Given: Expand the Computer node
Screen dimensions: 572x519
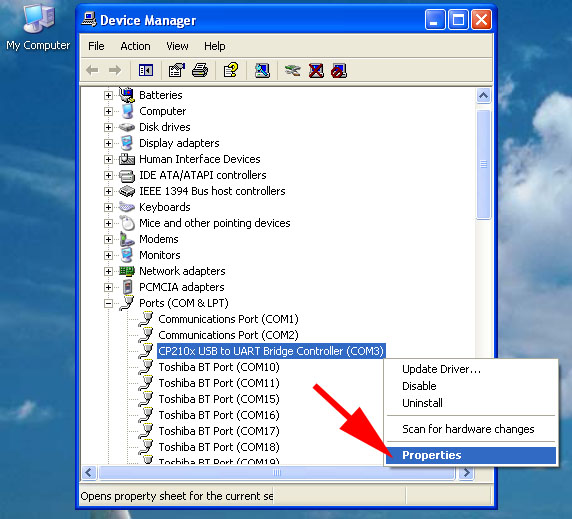Looking at the screenshot, I should (x=108, y=111).
